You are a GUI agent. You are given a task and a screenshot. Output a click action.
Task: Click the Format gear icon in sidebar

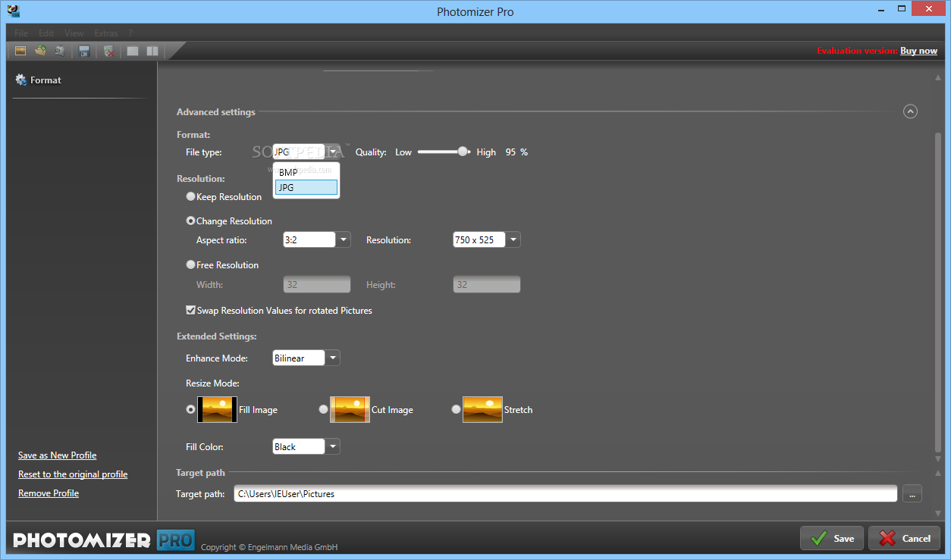[21, 80]
